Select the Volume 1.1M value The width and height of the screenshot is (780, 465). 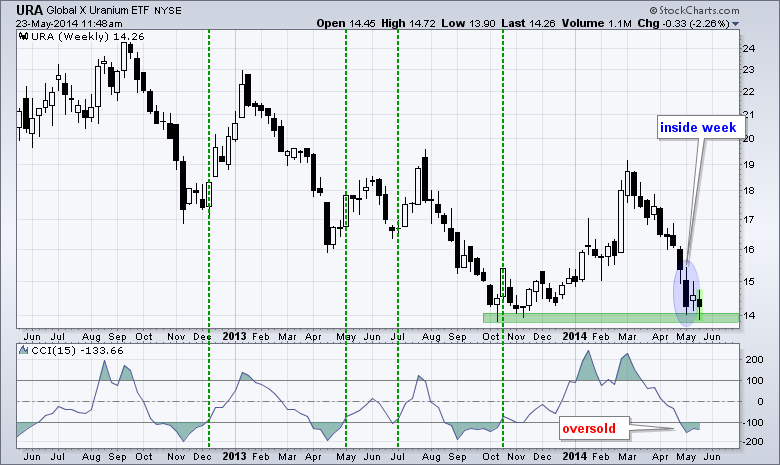596,23
